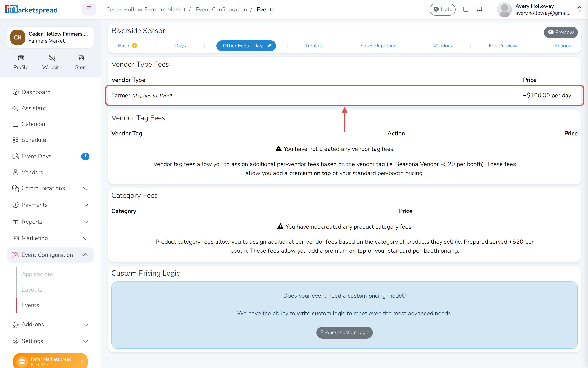
Task: Click the Refer Marketspread banner
Action: pyautogui.click(x=50, y=360)
